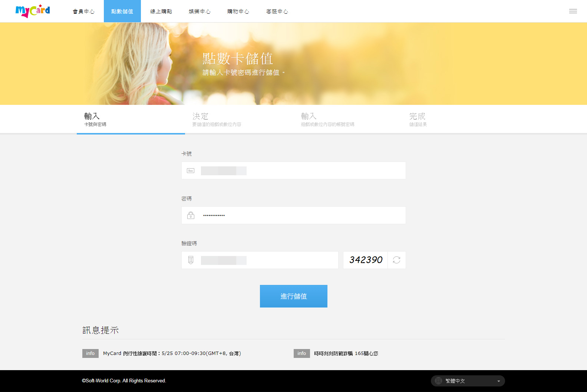This screenshot has width=587, height=392.
Task: Click the card icon in 卡號 field
Action: point(191,171)
